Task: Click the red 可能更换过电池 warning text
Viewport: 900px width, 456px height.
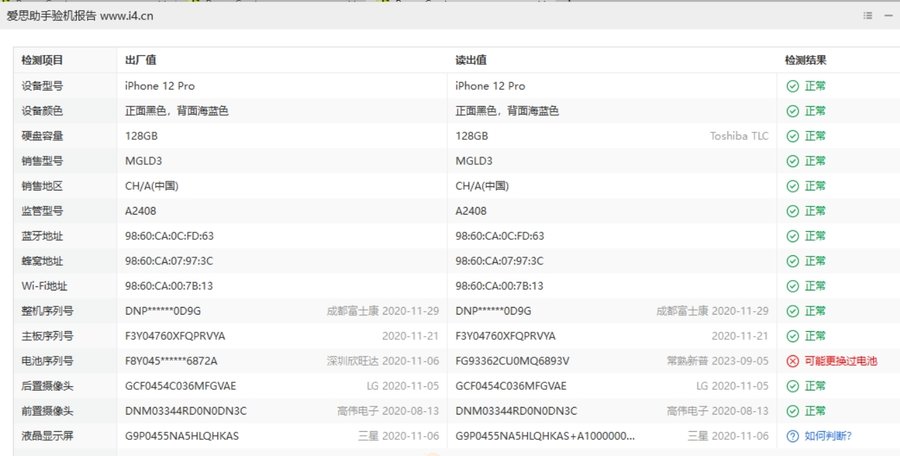Action: (841, 361)
